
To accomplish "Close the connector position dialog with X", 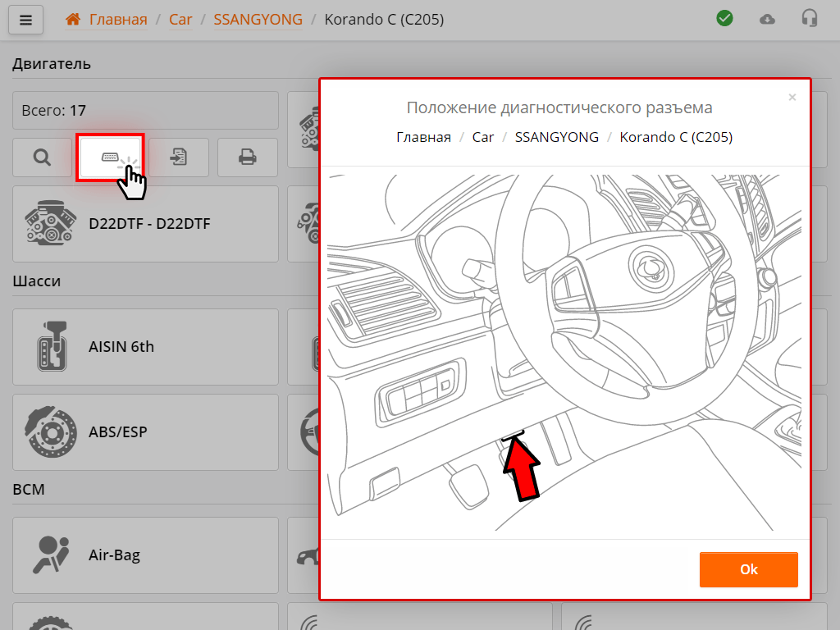I will 792,98.
